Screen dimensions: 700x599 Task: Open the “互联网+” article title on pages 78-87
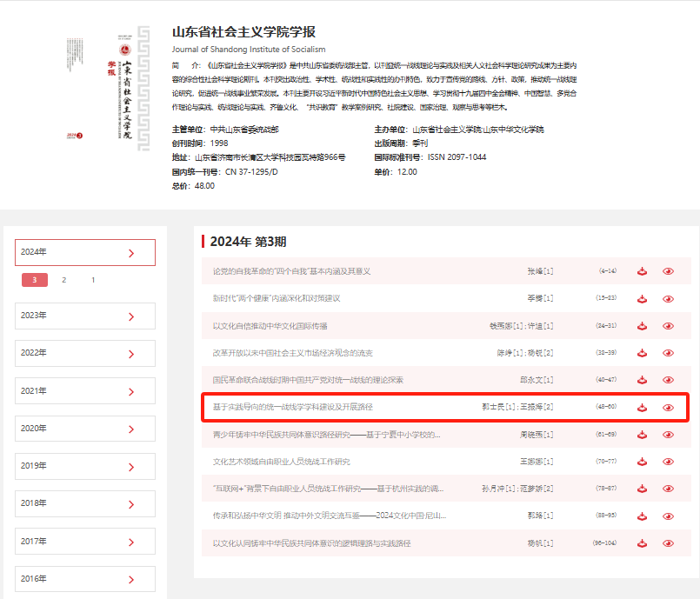326,489
